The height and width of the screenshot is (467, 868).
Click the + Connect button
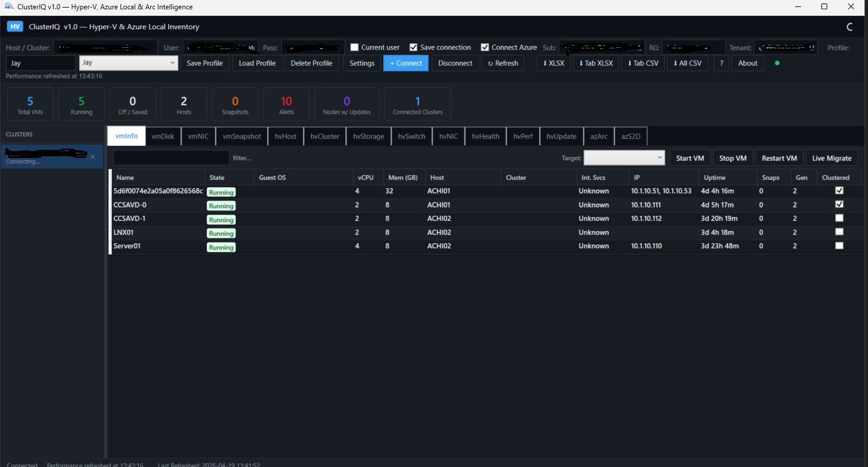point(405,63)
